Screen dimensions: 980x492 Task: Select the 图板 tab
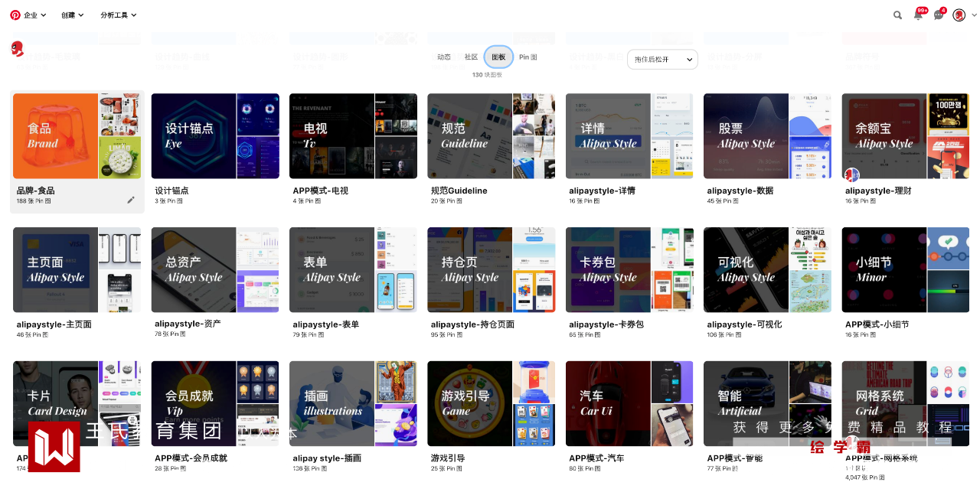point(498,57)
